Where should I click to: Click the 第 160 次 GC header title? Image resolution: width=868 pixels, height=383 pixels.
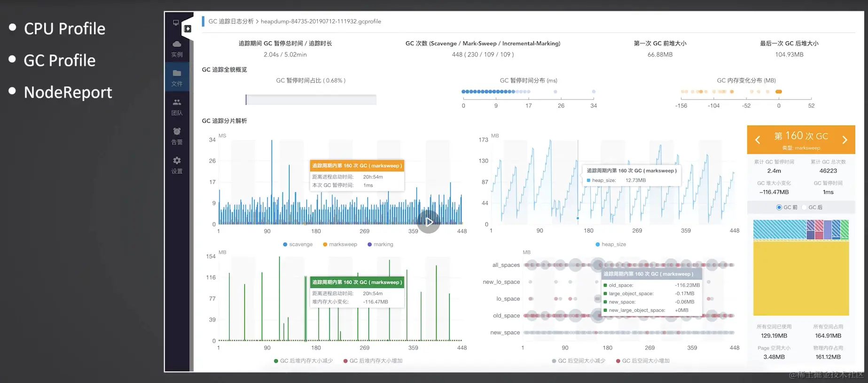coord(801,136)
